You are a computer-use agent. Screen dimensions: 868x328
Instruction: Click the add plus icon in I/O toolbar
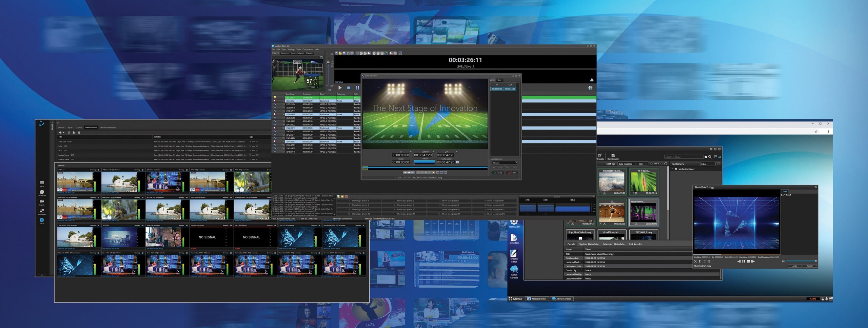60,133
